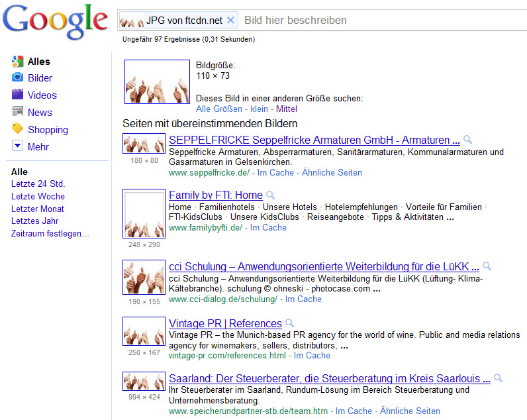Expand the Mehr dropdown arrow
The height and width of the screenshot is (420, 527).
pos(17,146)
